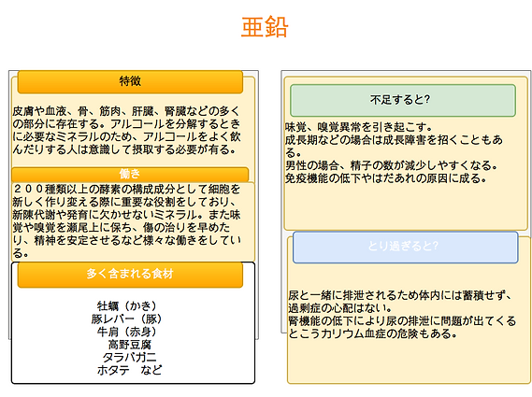
Task: Click the paragraph starting 皮膚や血液、骨、筋肉
Action: point(126,130)
